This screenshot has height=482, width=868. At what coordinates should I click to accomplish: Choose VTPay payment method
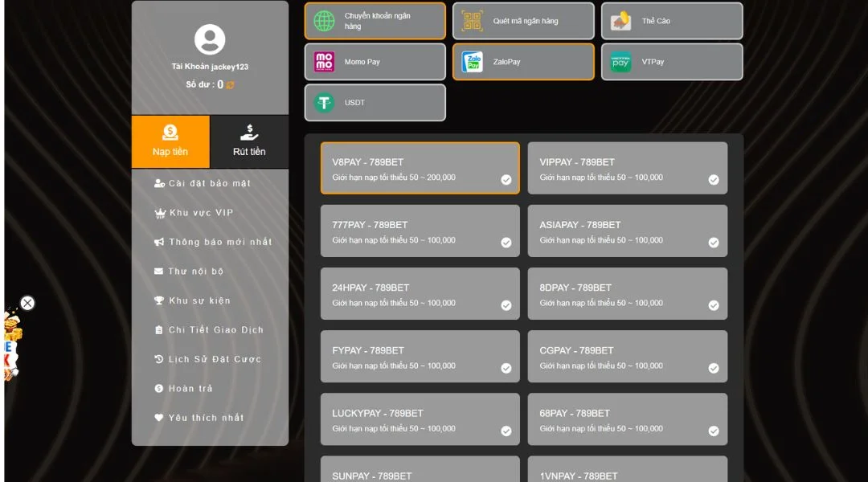(672, 62)
